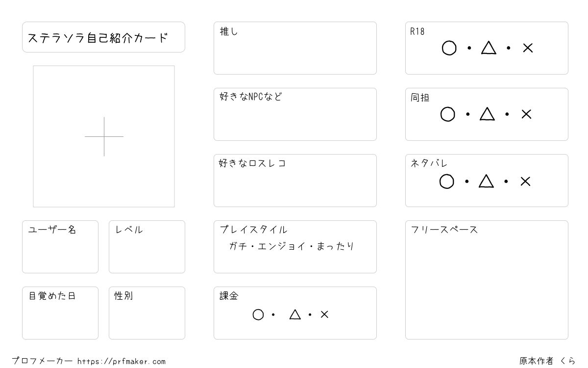Mark the triangle under 課金
This screenshot has height=368, width=588.
[295, 314]
